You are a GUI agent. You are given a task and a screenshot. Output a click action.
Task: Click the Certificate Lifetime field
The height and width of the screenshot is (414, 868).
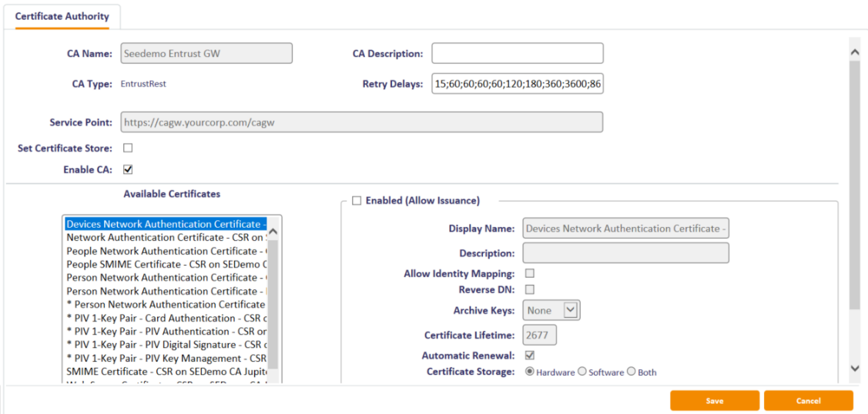pos(539,336)
